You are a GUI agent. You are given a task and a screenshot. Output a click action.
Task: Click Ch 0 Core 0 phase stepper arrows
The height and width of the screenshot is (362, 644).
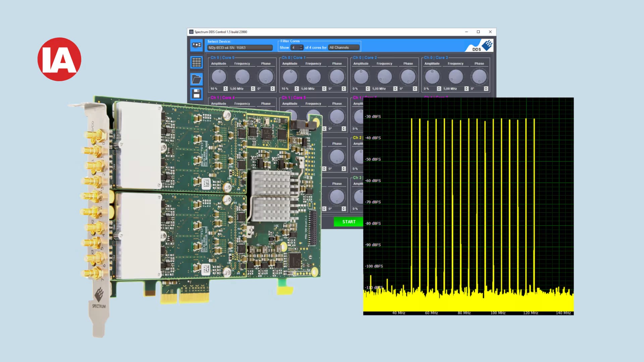coord(272,89)
